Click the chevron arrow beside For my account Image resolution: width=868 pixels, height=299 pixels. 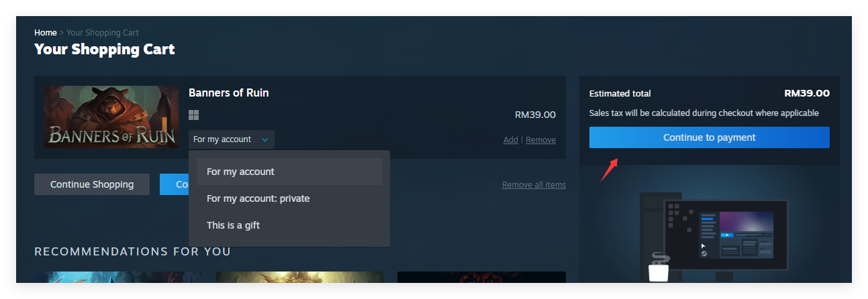pos(264,139)
